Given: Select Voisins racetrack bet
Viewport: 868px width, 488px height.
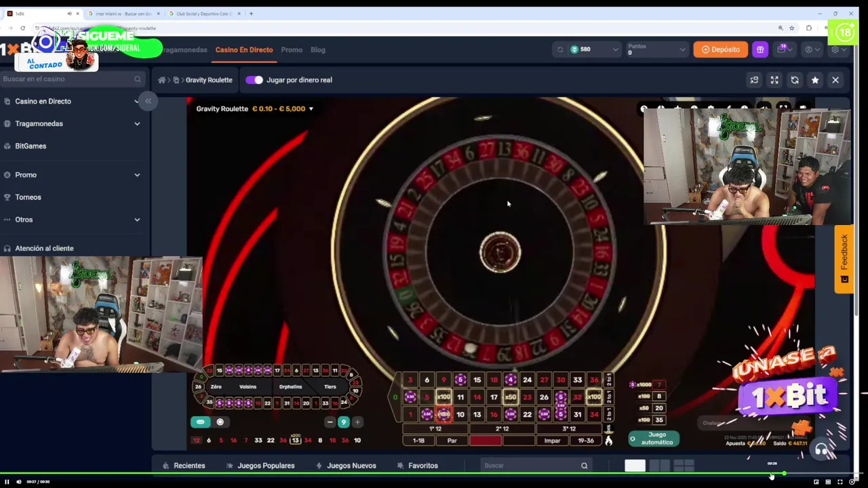Looking at the screenshot, I should point(248,387).
